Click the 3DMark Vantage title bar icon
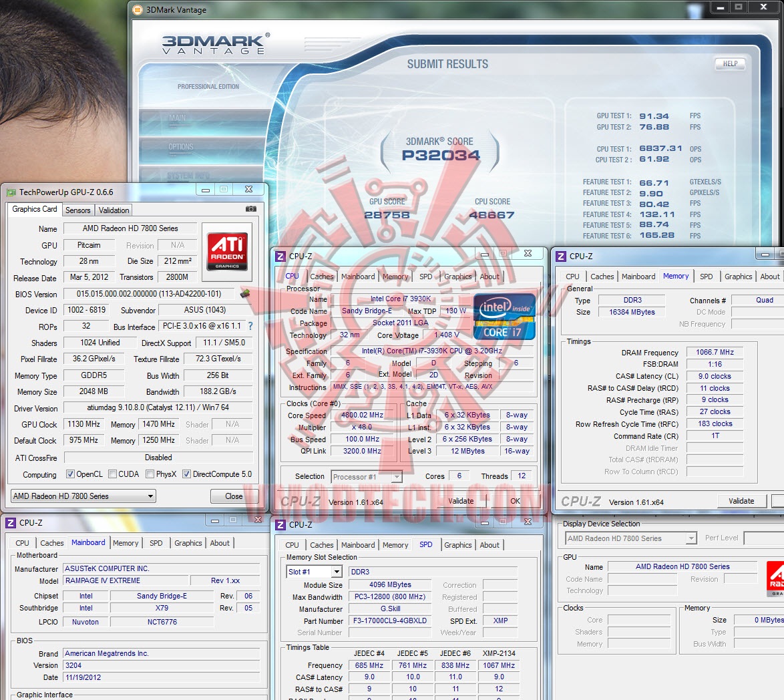Screen dimensions: 784x700 (138, 9)
